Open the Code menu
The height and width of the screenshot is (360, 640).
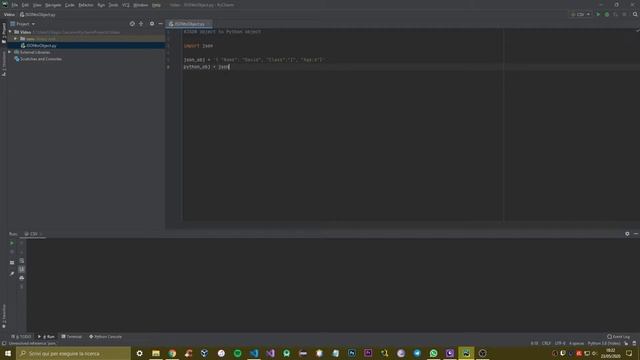pos(70,5)
